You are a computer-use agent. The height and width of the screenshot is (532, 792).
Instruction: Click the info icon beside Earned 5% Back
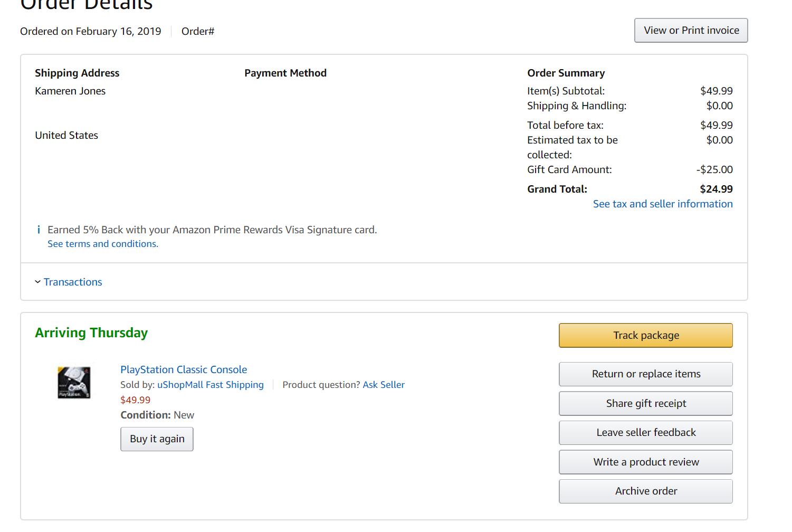(39, 230)
